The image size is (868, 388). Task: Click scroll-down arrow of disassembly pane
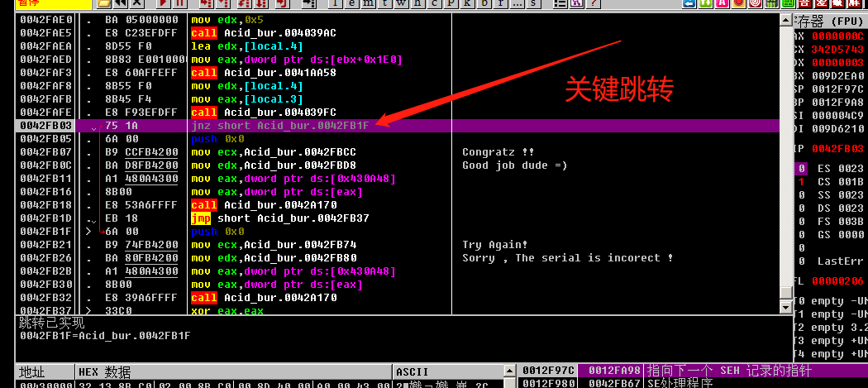(785, 307)
